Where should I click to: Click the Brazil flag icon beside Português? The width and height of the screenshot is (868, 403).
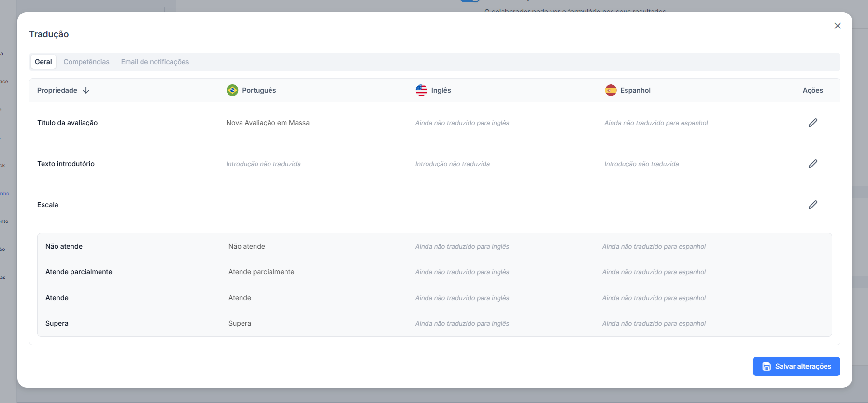point(232,90)
